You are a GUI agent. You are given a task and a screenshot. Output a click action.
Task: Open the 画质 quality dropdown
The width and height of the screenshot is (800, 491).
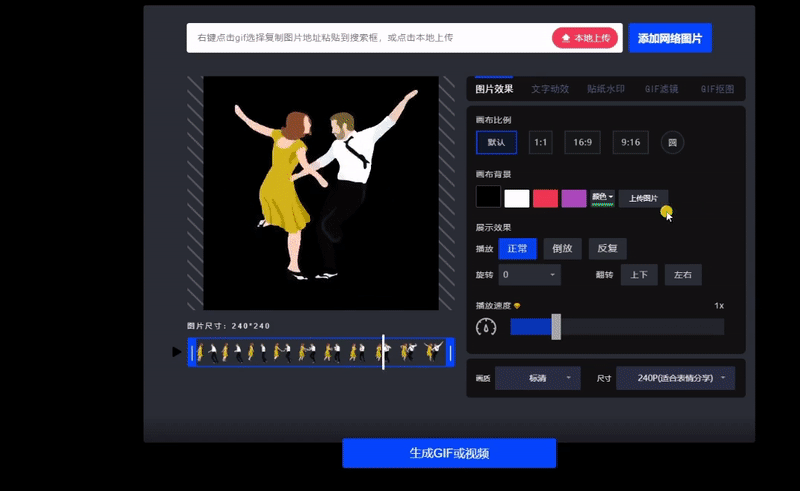538,378
